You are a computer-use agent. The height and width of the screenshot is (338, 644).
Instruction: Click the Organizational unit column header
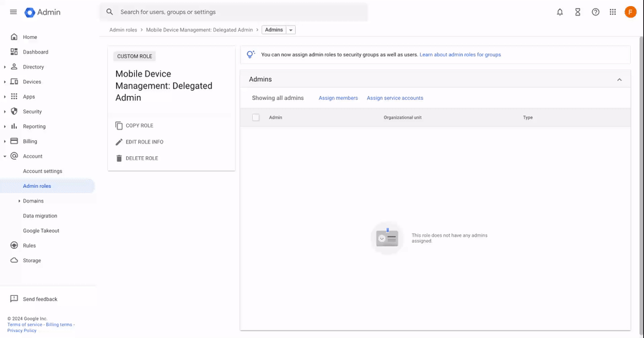[x=402, y=117]
